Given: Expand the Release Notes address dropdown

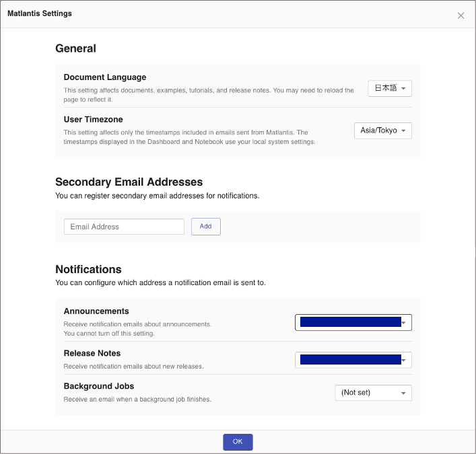Looking at the screenshot, I should tap(353, 360).
